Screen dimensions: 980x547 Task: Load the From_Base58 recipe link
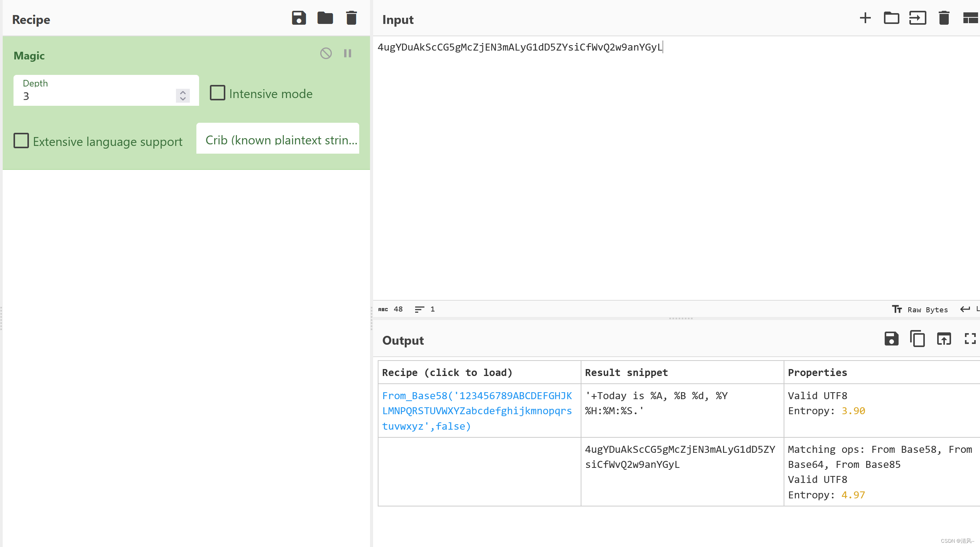(x=477, y=411)
